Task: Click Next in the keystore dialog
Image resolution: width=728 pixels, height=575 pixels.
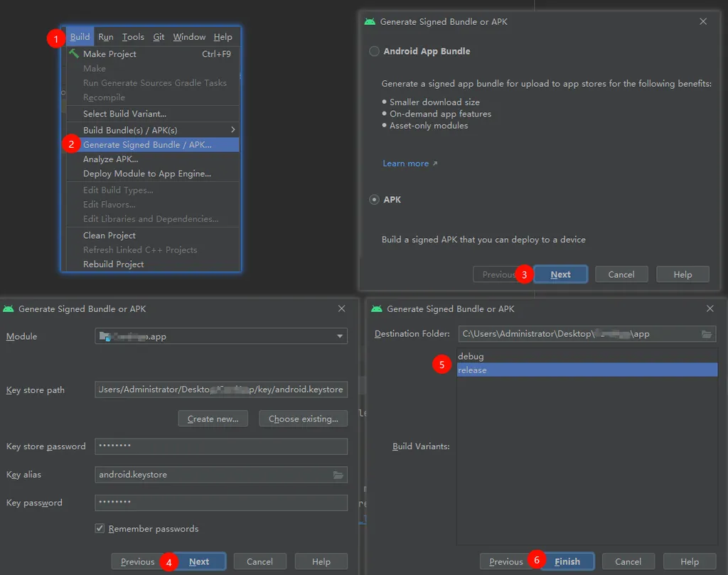Action: click(199, 561)
